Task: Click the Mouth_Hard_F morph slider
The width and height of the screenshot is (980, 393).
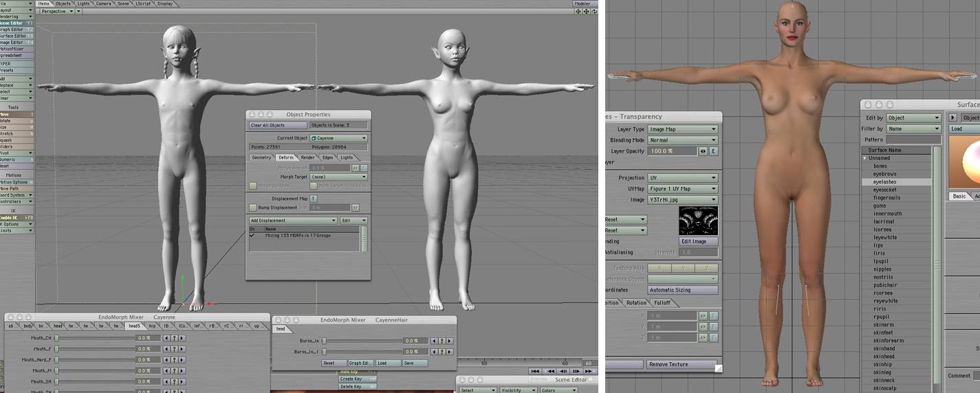Action: [x=95, y=360]
